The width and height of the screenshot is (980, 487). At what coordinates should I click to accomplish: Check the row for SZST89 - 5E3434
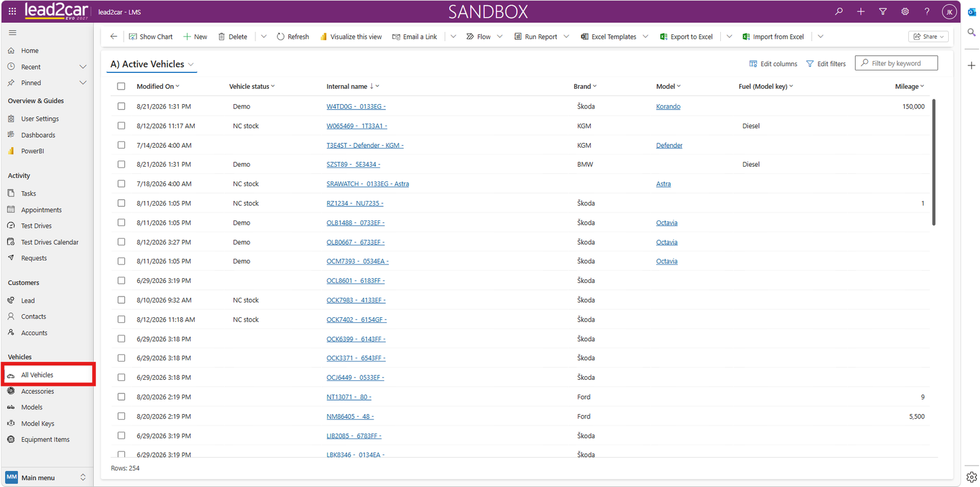click(x=121, y=165)
